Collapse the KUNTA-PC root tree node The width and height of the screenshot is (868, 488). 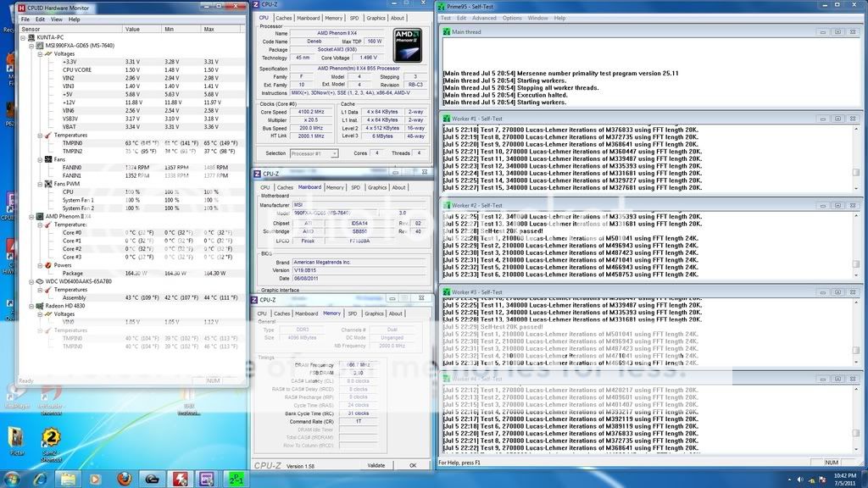coord(25,37)
